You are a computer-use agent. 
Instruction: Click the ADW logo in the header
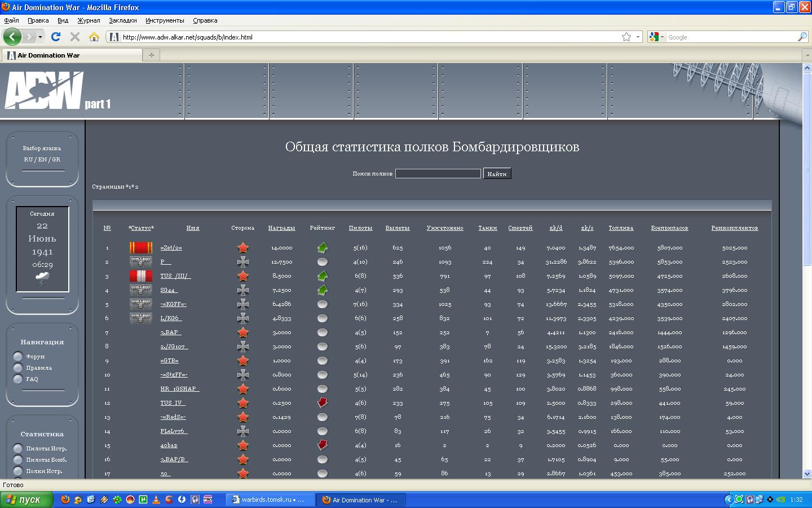[45, 90]
